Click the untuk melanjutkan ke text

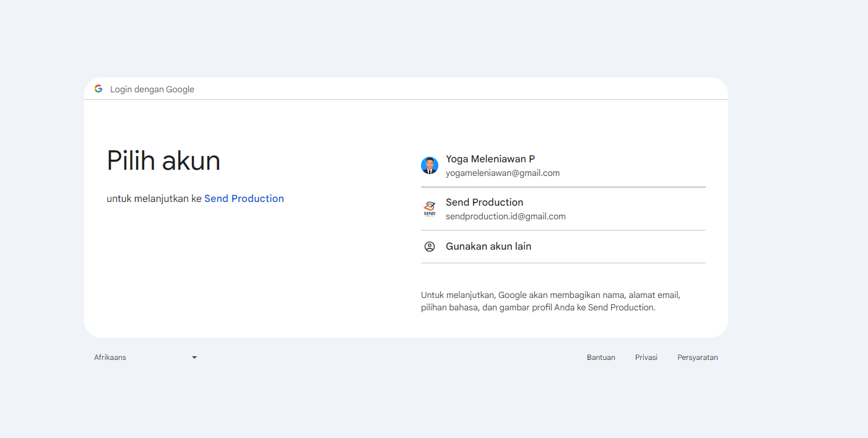pyautogui.click(x=154, y=199)
